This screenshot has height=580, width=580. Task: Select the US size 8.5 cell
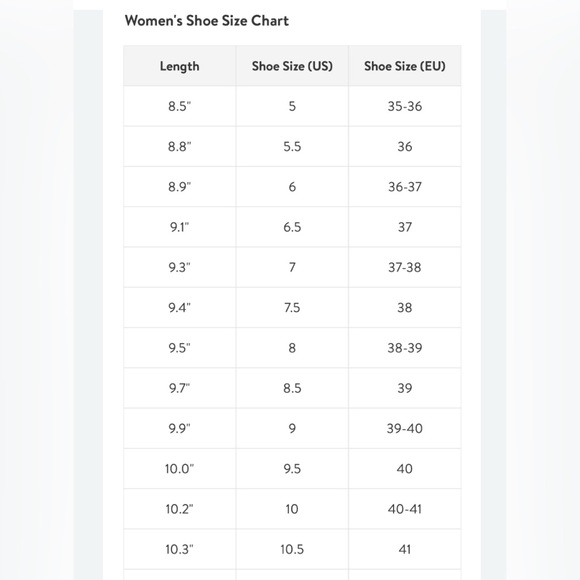[292, 388]
